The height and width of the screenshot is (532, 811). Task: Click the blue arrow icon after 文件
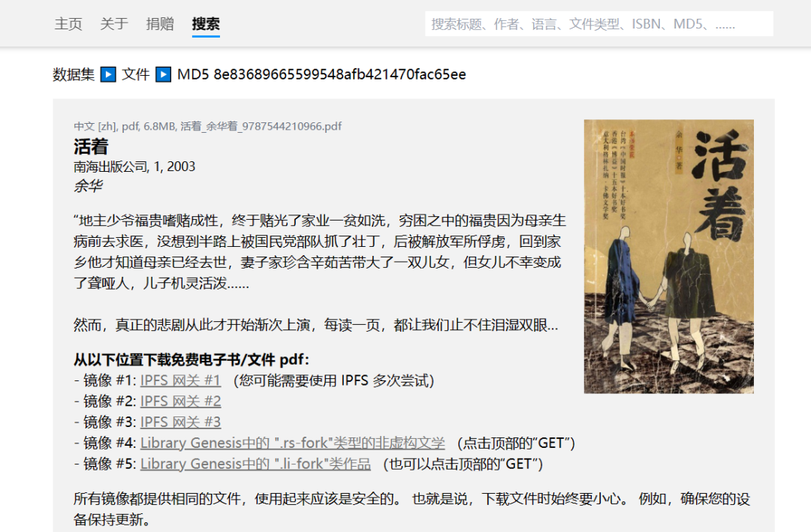point(164,74)
